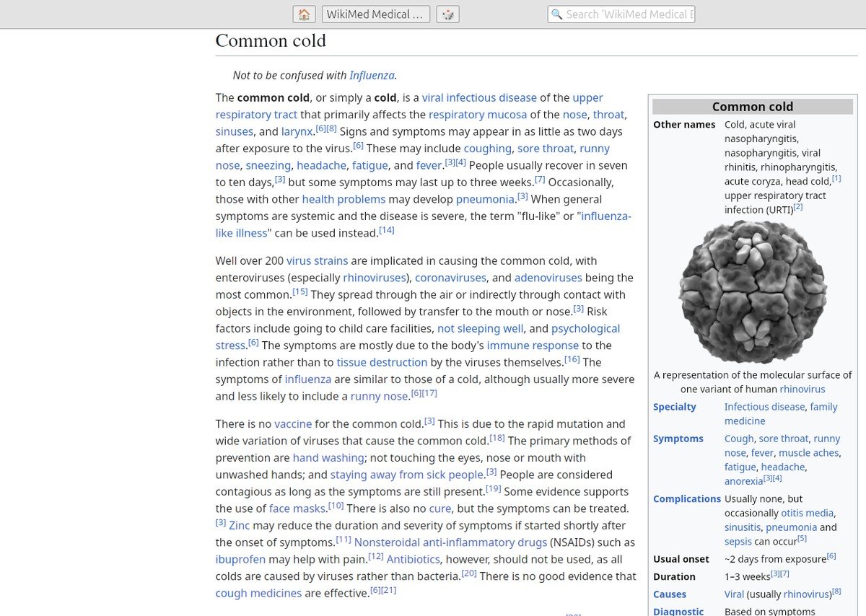This screenshot has height=616, width=866.
Task: Open the respiratory mucosa link
Action: tap(478, 115)
